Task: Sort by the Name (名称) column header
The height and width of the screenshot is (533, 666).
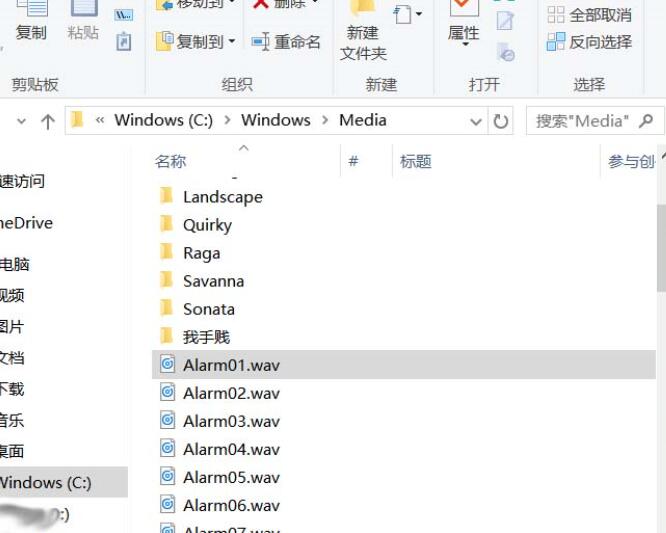Action: (x=171, y=161)
